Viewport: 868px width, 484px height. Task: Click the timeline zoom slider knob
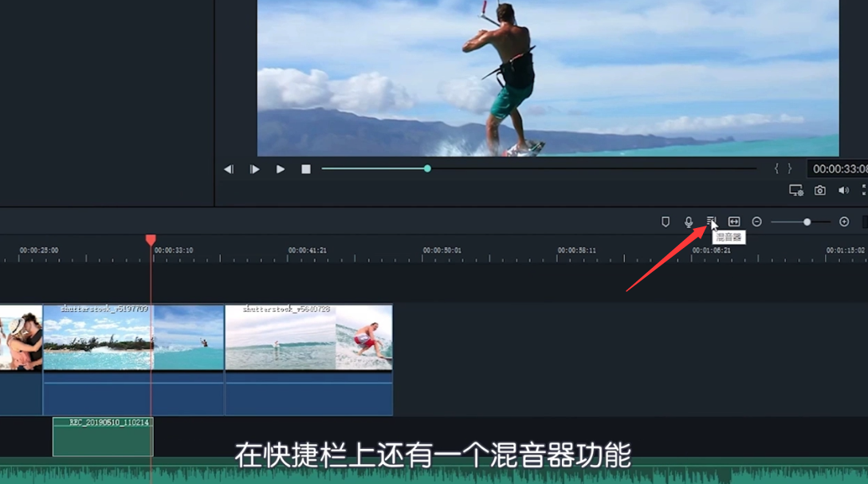(x=807, y=222)
